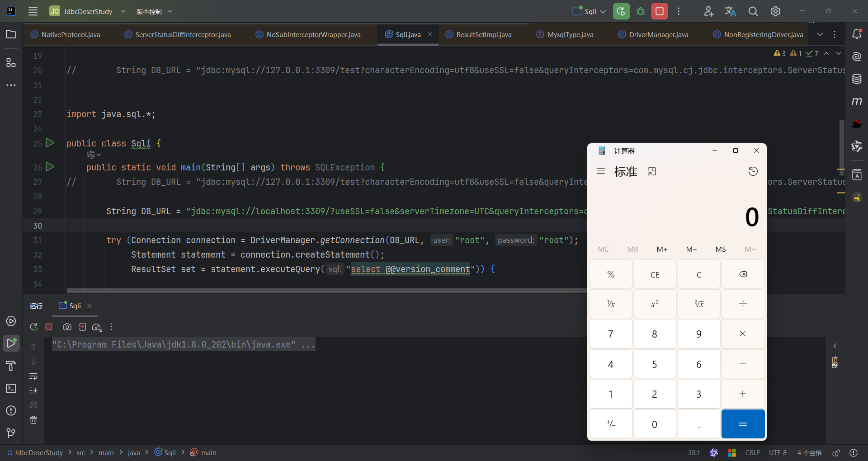Open the Maven tool window
868x461 pixels.
[x=857, y=101]
